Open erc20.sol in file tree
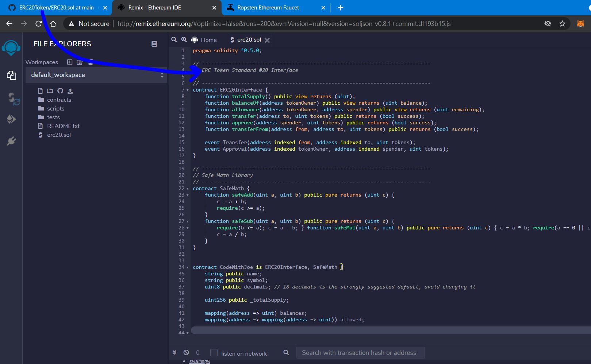 pos(55,135)
